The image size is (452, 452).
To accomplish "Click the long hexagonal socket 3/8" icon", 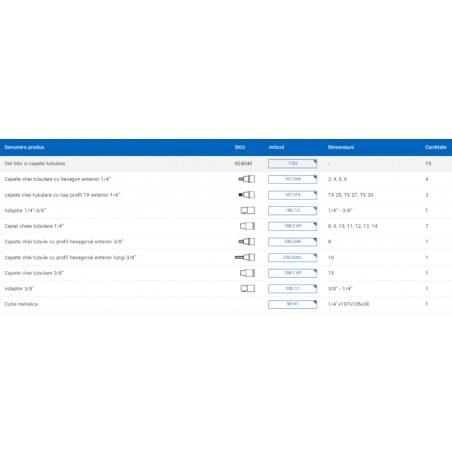I will pos(245,257).
